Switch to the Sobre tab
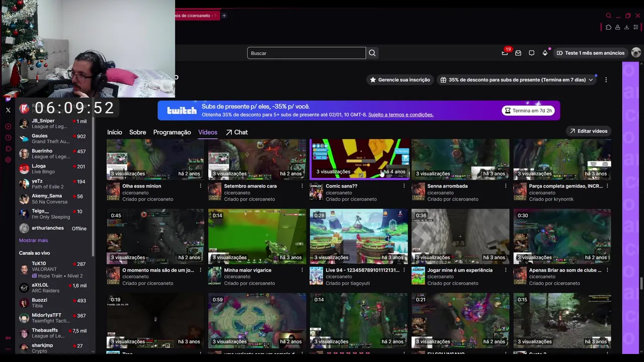The image size is (644, 362). (137, 132)
